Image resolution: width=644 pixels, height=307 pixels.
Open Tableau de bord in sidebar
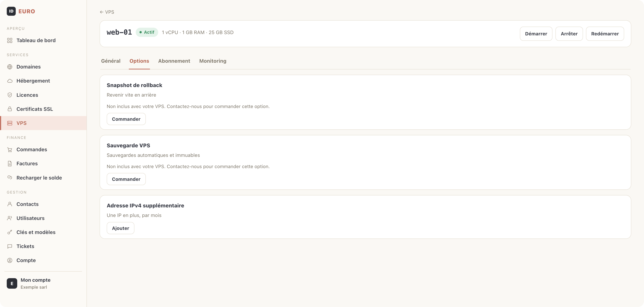point(43,40)
